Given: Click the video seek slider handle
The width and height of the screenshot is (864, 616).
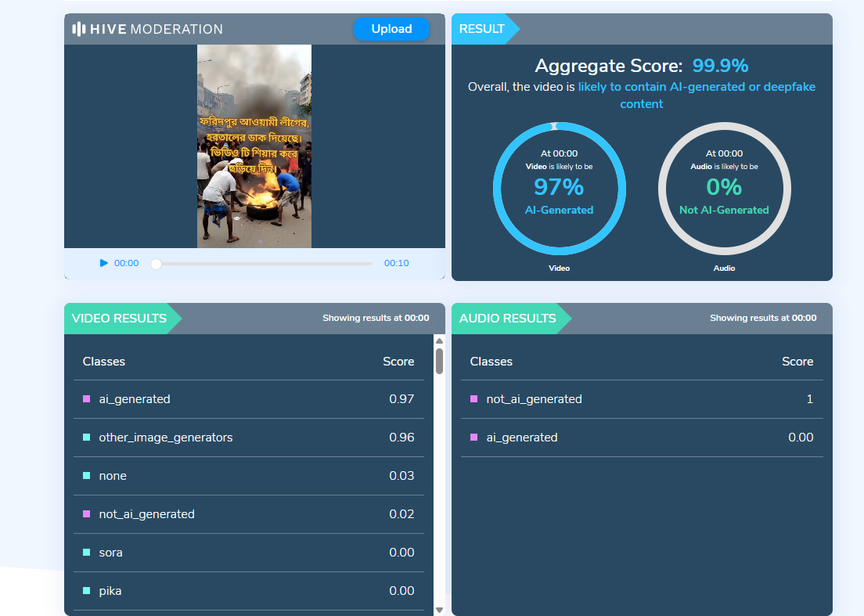Looking at the screenshot, I should 157,264.
